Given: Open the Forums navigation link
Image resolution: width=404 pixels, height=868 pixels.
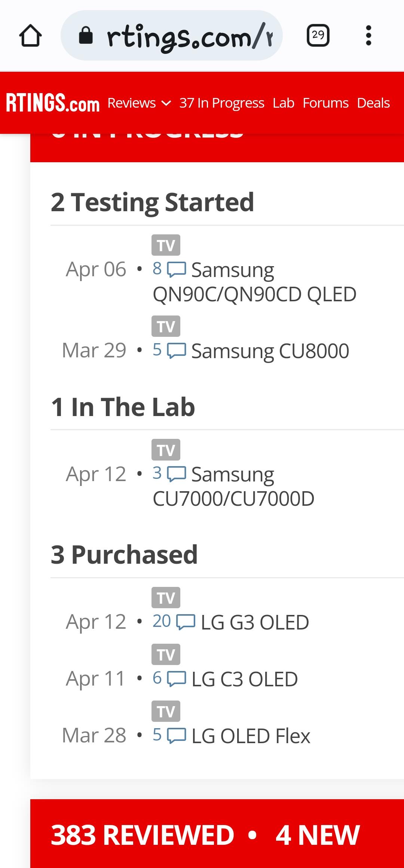Looking at the screenshot, I should (325, 103).
